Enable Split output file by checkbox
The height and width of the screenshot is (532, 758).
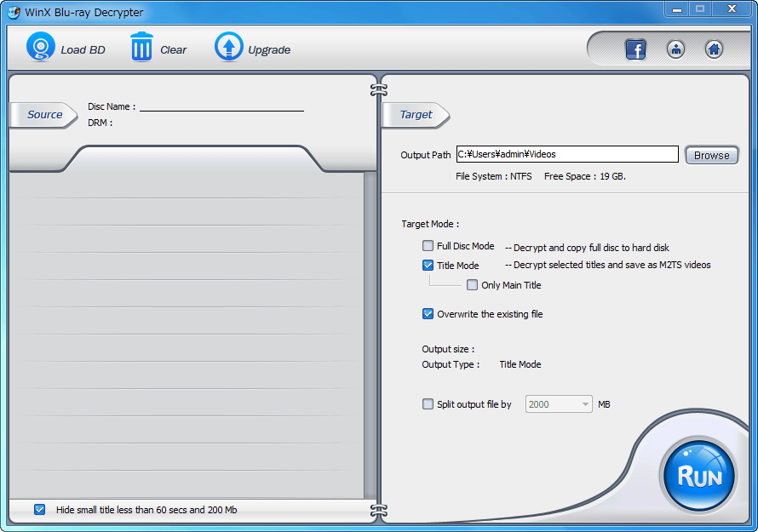coord(428,404)
